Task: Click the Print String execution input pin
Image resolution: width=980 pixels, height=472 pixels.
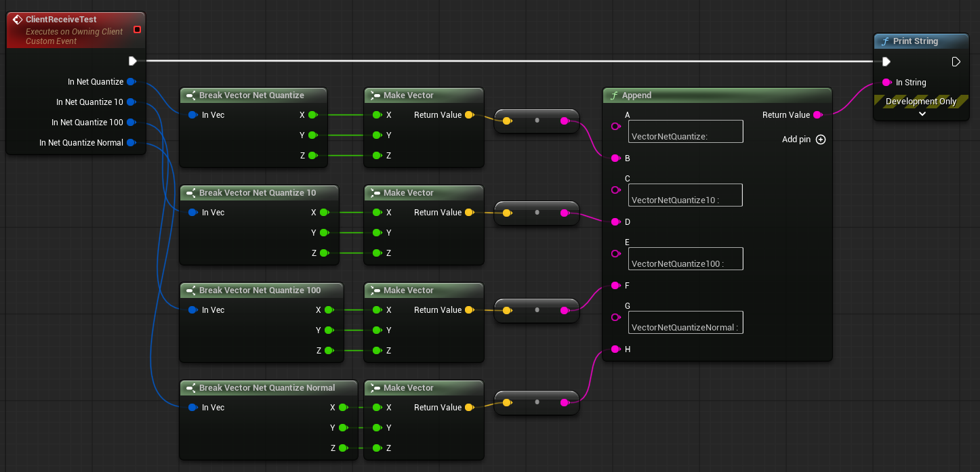Action: [886, 62]
